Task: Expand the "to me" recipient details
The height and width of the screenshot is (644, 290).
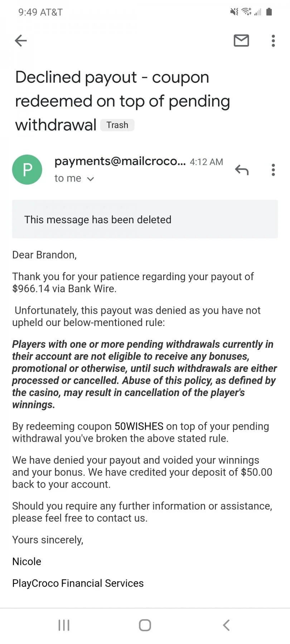Action: (74, 178)
